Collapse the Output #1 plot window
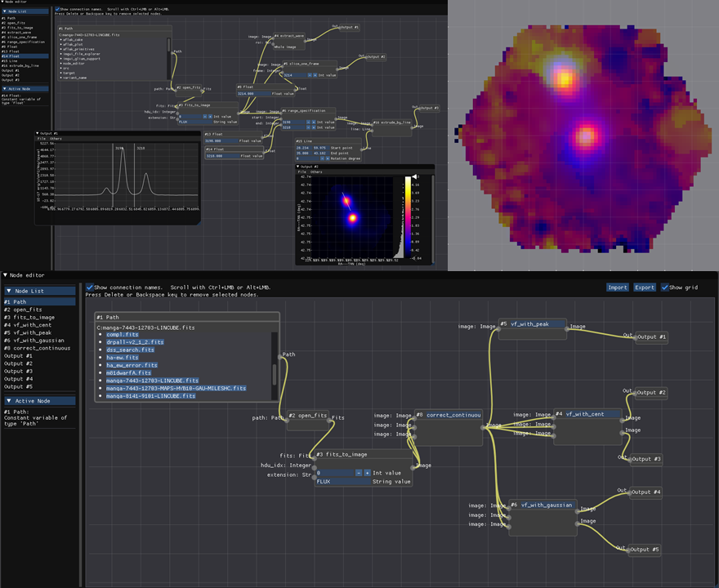This screenshot has width=719, height=588. (x=38, y=132)
